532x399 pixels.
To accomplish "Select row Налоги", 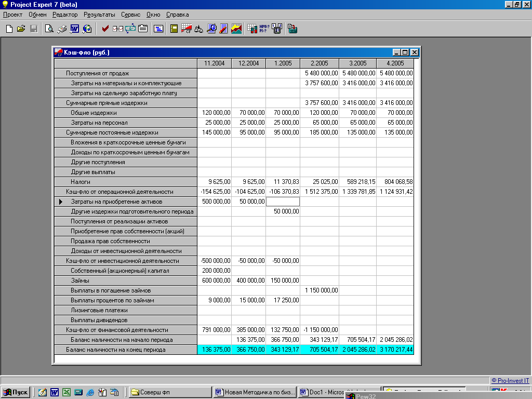I will [126, 182].
